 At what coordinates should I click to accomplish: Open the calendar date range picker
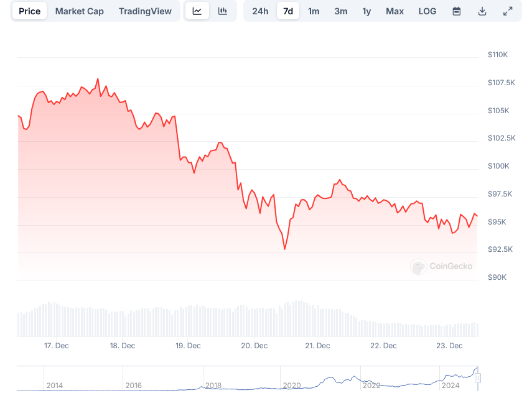point(457,11)
